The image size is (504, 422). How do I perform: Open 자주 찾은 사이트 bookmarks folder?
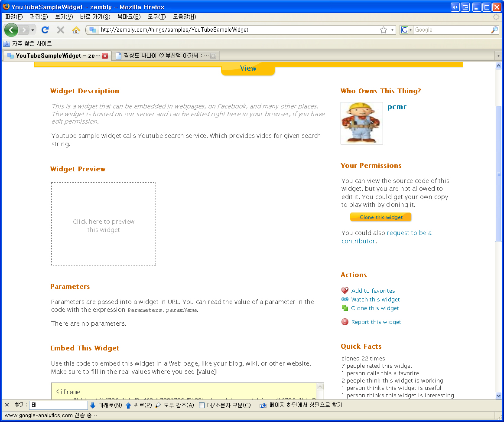tap(28, 43)
